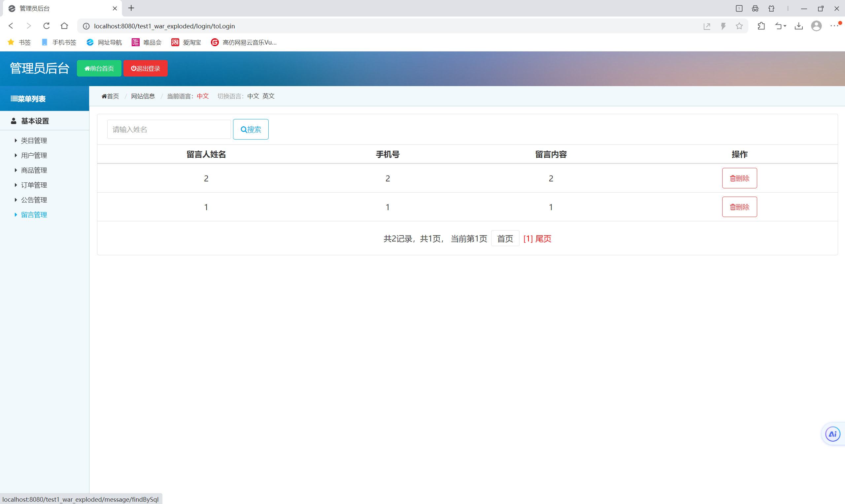
Task: Open the 手机书签 bookmark
Action: point(59,42)
